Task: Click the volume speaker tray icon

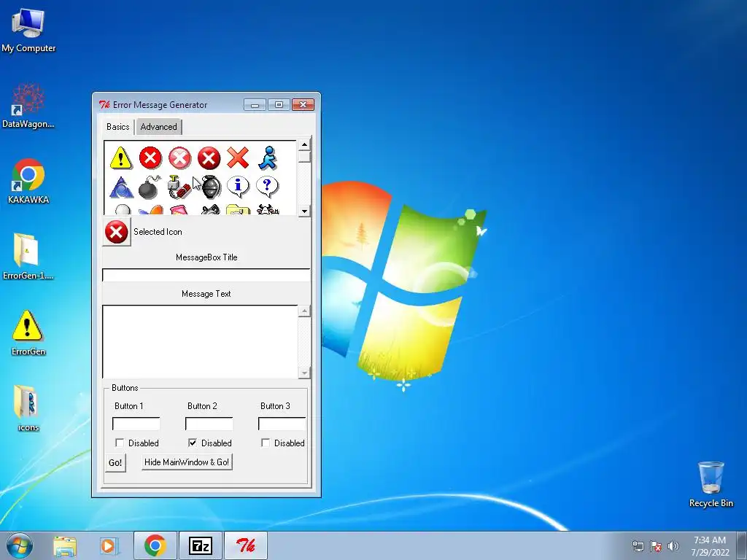Action: pos(673,546)
